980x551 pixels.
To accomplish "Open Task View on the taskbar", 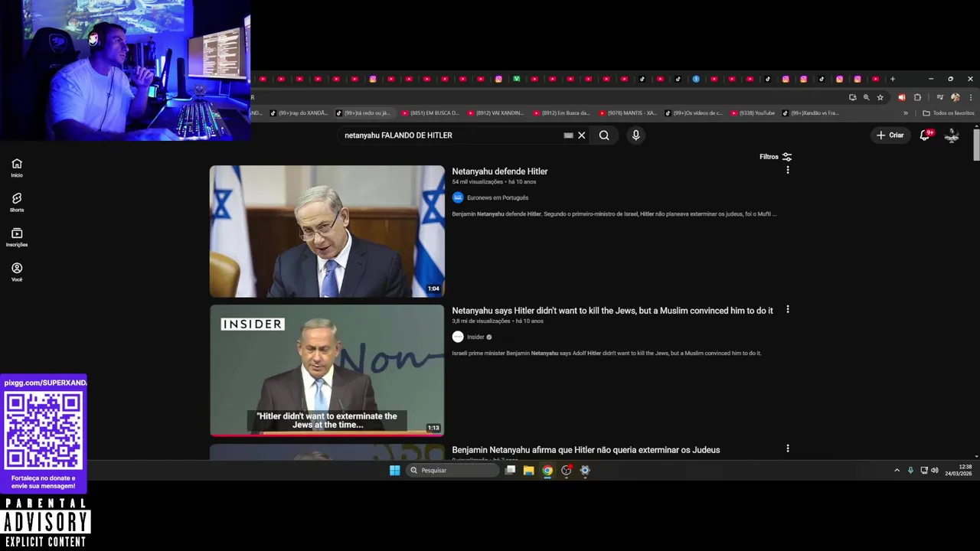I will point(510,470).
